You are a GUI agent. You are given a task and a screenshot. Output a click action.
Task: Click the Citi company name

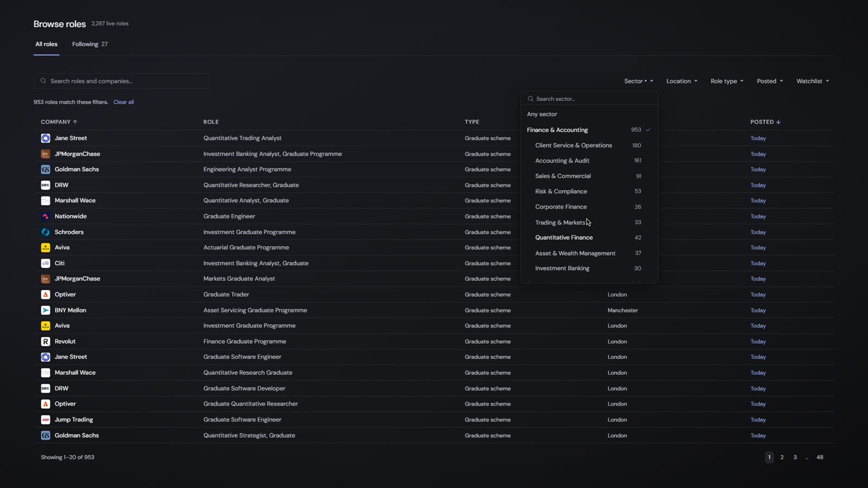tap(60, 263)
